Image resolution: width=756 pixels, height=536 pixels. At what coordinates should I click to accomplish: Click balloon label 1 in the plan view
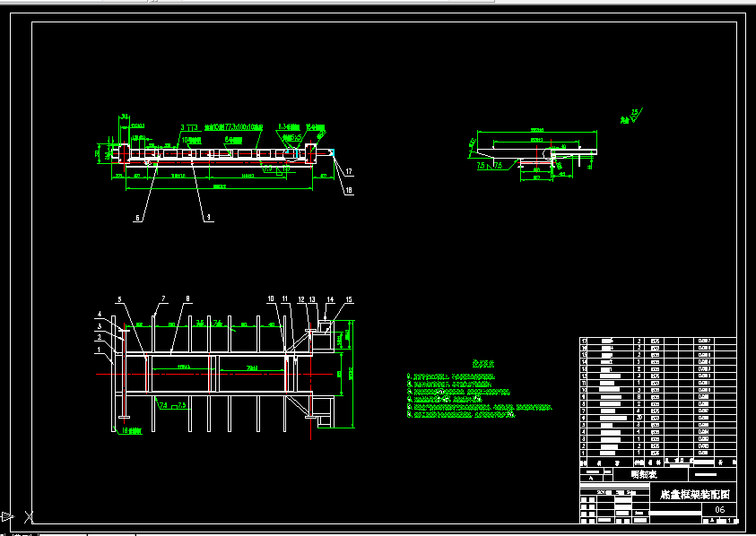pyautogui.click(x=100, y=350)
